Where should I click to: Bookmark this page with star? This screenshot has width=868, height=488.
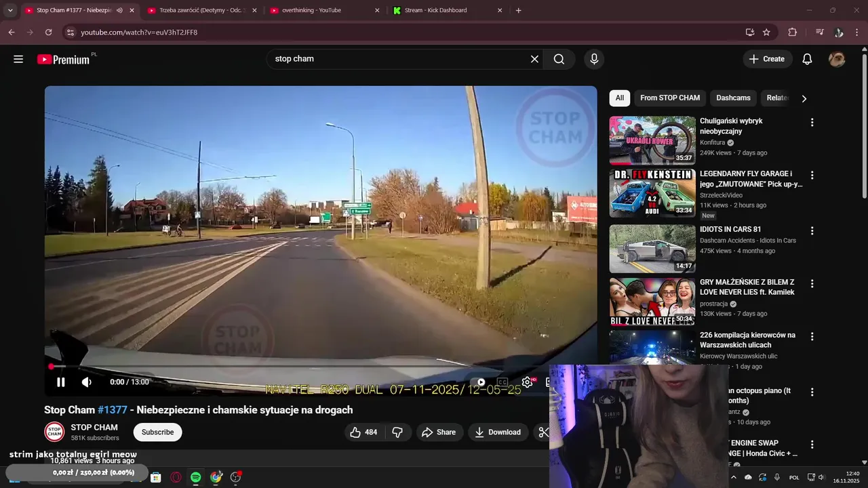pyautogui.click(x=766, y=32)
